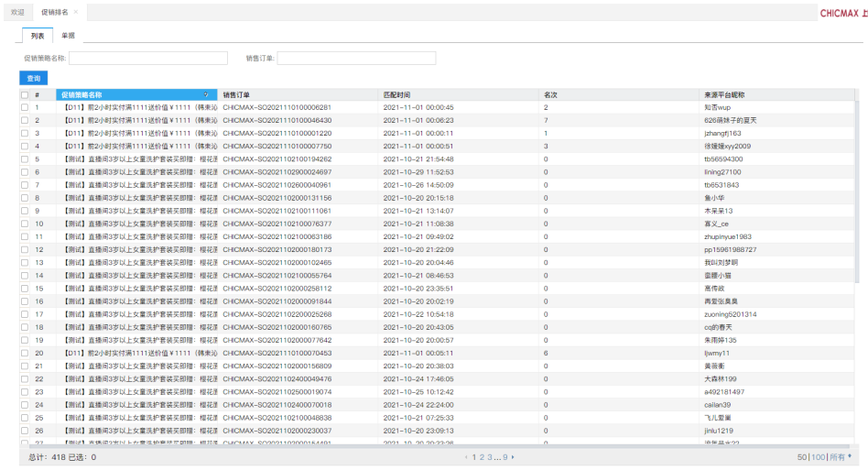Click strategy name in row 10
This screenshot has width=868, height=470.
(141, 224)
